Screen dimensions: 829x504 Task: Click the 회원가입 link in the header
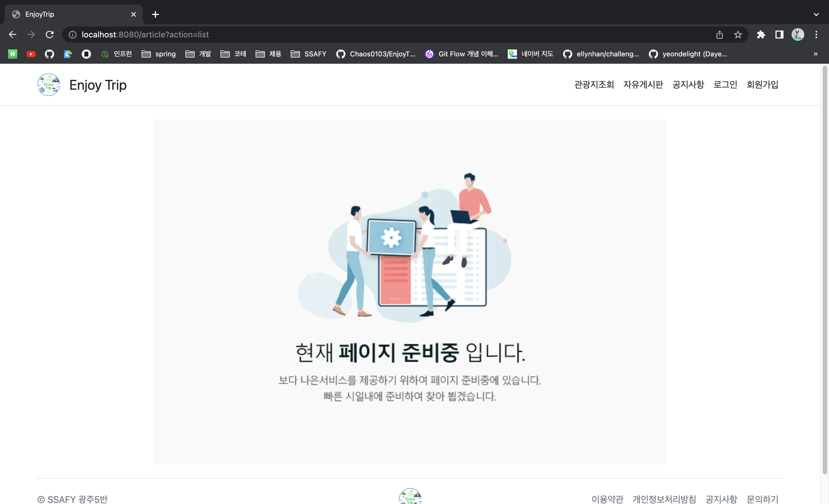tap(762, 84)
